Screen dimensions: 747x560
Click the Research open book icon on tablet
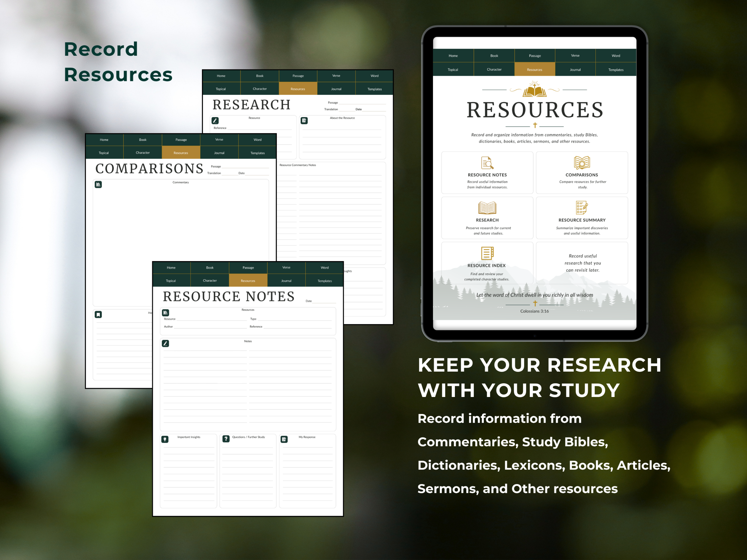[487, 208]
